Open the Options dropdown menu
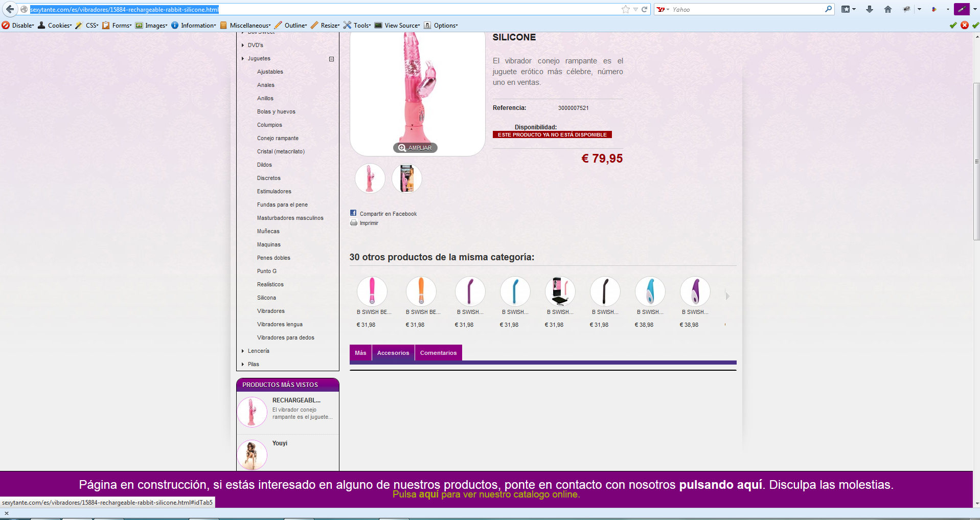The height and width of the screenshot is (520, 980). pyautogui.click(x=441, y=25)
